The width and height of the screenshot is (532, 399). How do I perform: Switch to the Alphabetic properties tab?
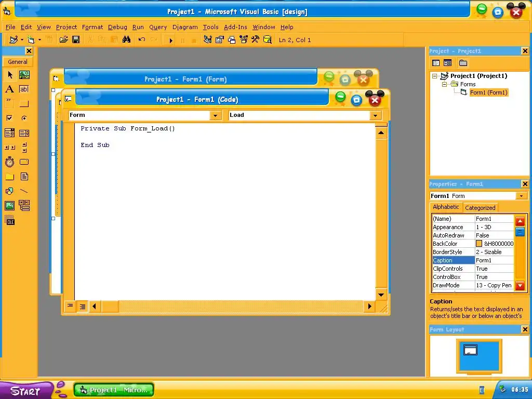tap(446, 207)
